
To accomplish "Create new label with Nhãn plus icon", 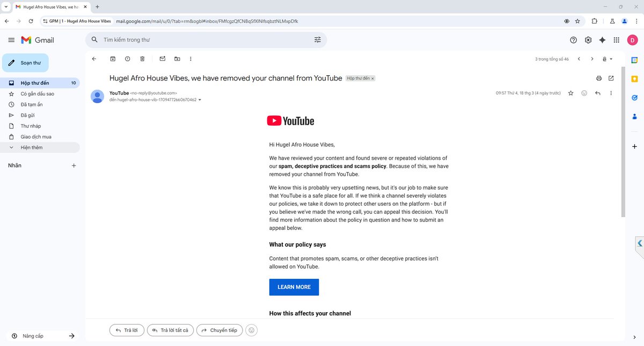I will point(74,165).
